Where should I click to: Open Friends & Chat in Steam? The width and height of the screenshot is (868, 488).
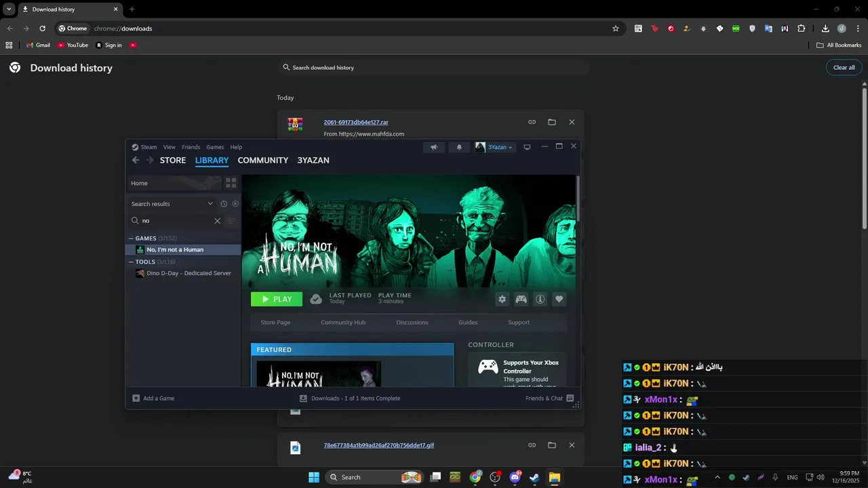[549, 399]
